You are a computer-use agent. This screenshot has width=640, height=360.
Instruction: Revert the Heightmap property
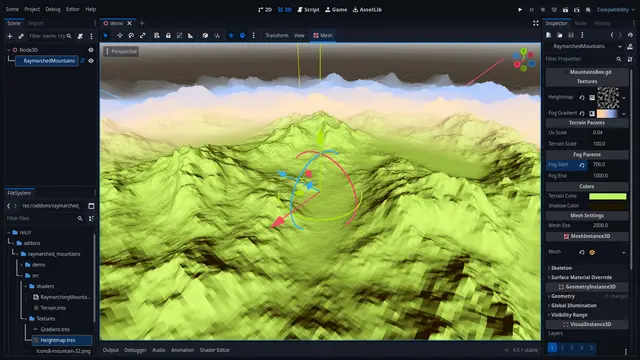coord(582,98)
